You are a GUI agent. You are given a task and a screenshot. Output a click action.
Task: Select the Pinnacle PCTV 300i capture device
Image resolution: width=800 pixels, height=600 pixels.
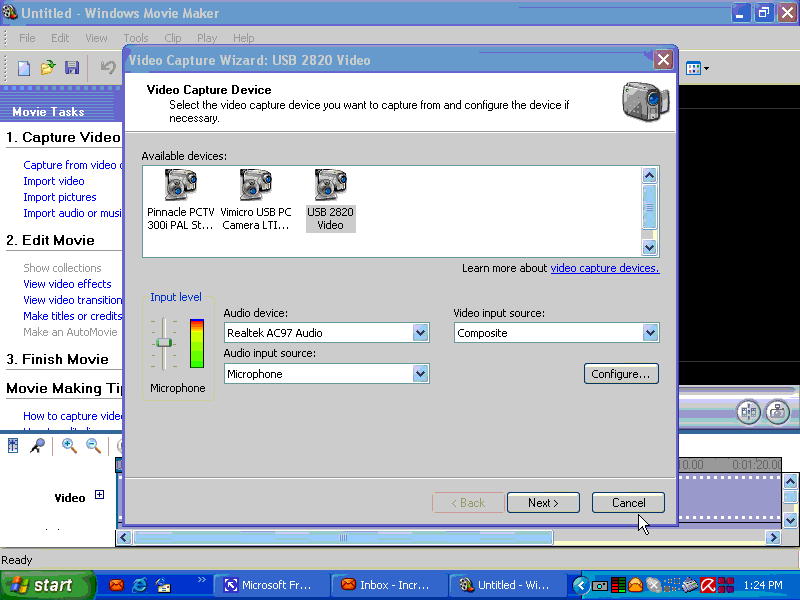click(x=180, y=200)
